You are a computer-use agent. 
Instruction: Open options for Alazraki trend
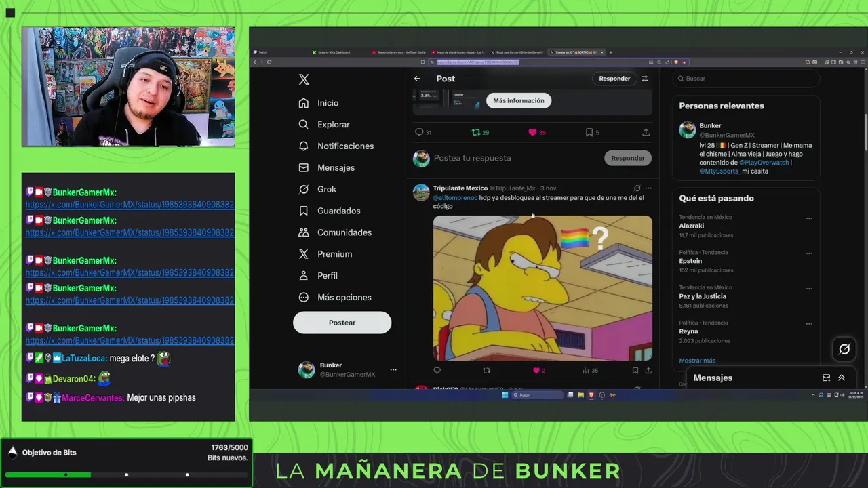(x=809, y=218)
